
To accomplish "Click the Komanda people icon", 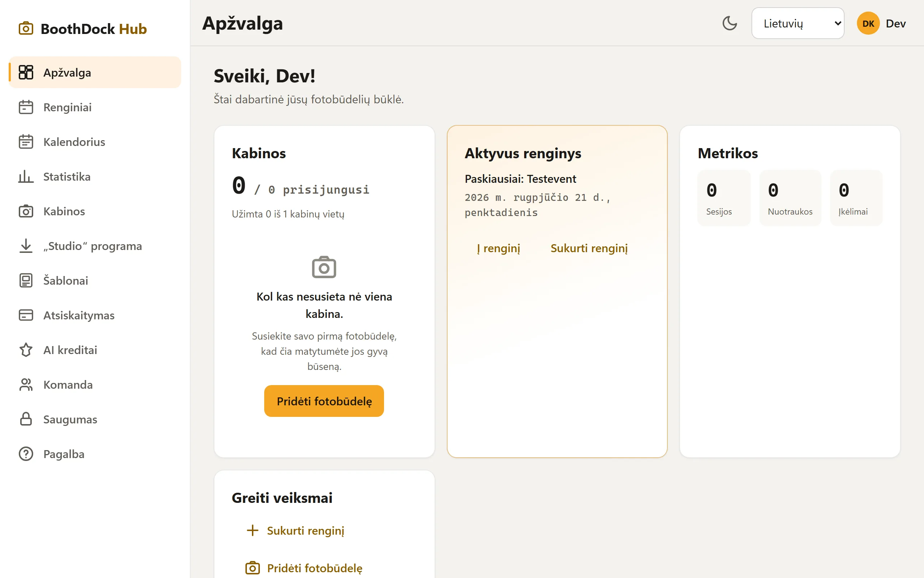I will (26, 385).
